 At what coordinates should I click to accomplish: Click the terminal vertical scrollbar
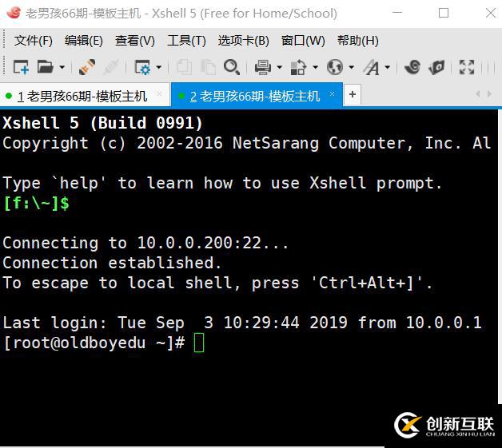tap(500, 256)
